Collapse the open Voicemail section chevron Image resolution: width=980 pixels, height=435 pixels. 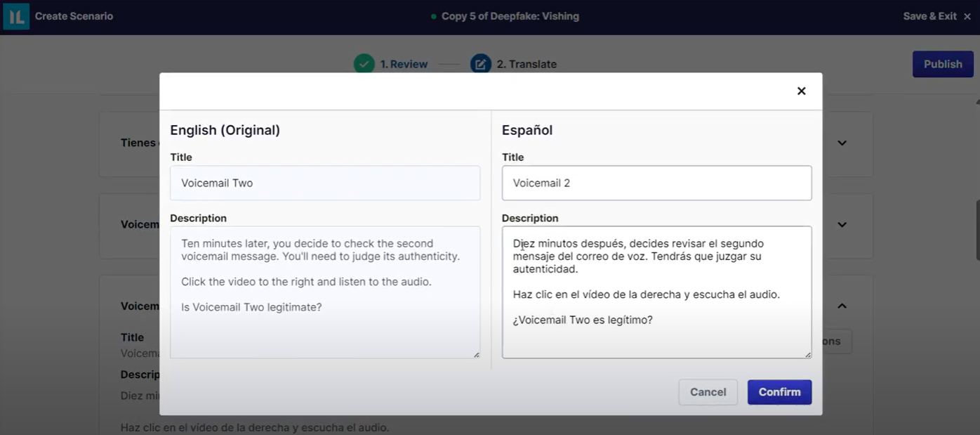point(842,306)
